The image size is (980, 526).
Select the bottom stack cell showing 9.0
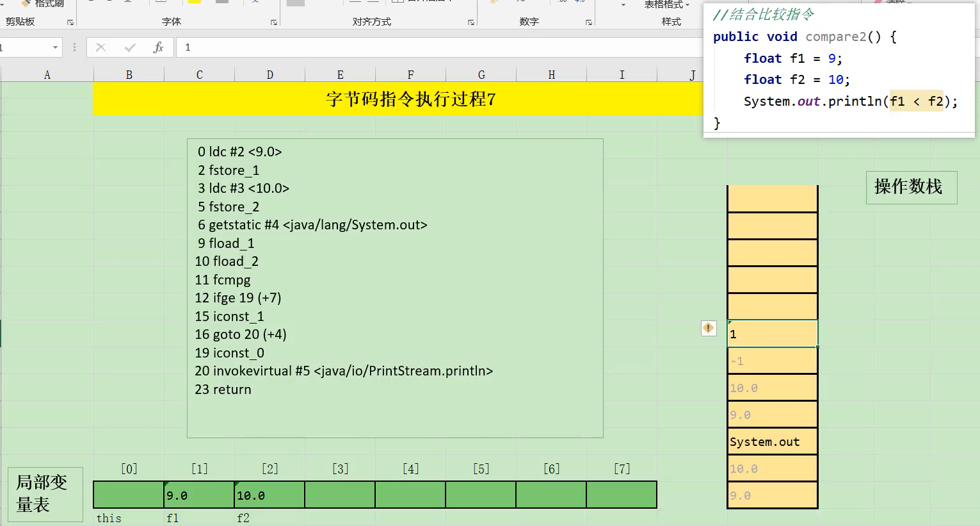(773, 495)
